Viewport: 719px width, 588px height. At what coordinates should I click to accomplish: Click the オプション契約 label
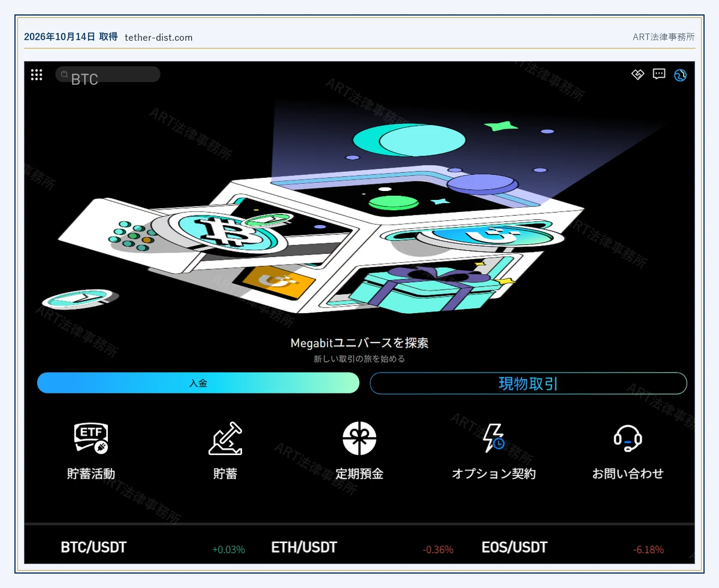494,474
